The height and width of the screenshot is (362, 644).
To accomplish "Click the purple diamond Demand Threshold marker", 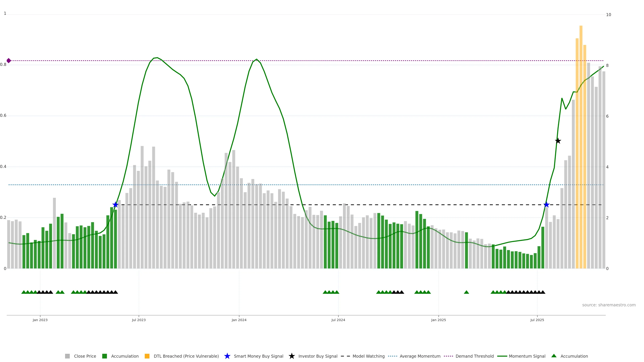I will pyautogui.click(x=9, y=61).
